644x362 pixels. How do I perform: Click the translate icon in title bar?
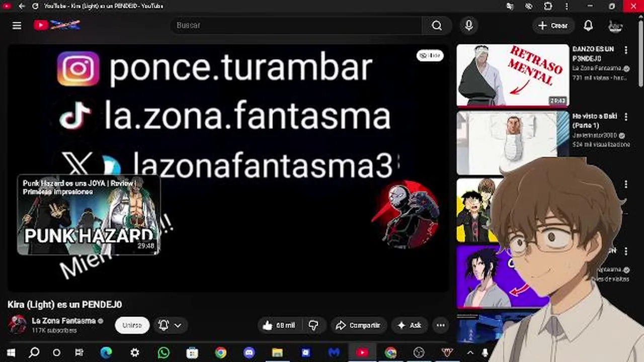coord(510,6)
